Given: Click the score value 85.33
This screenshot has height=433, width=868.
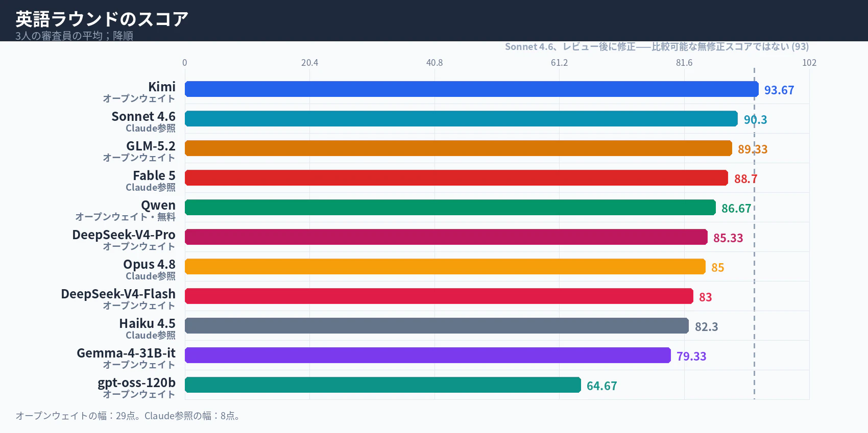Looking at the screenshot, I should [728, 238].
